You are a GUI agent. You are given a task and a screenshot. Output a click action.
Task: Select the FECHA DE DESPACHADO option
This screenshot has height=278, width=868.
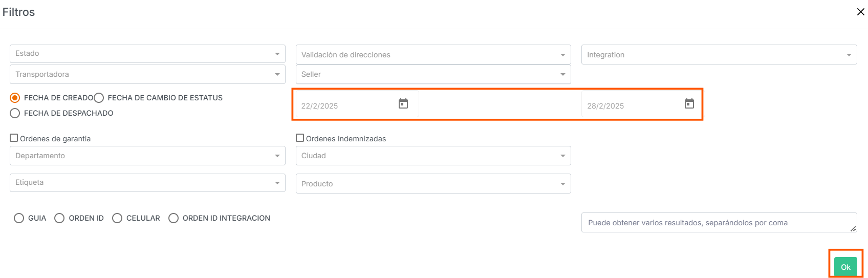coord(15,113)
